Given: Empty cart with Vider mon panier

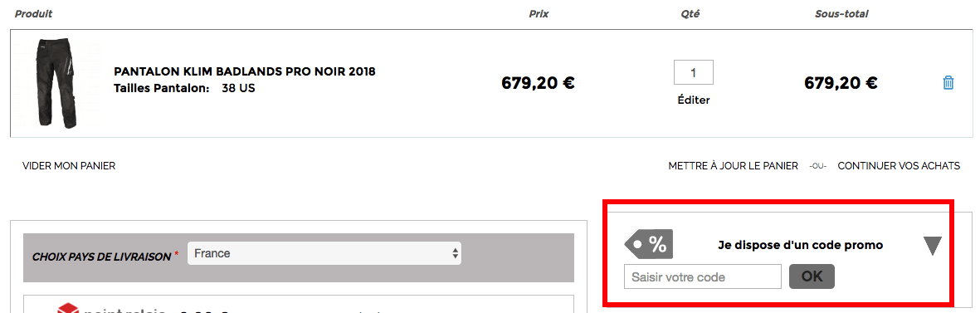Looking at the screenshot, I should tap(69, 165).
